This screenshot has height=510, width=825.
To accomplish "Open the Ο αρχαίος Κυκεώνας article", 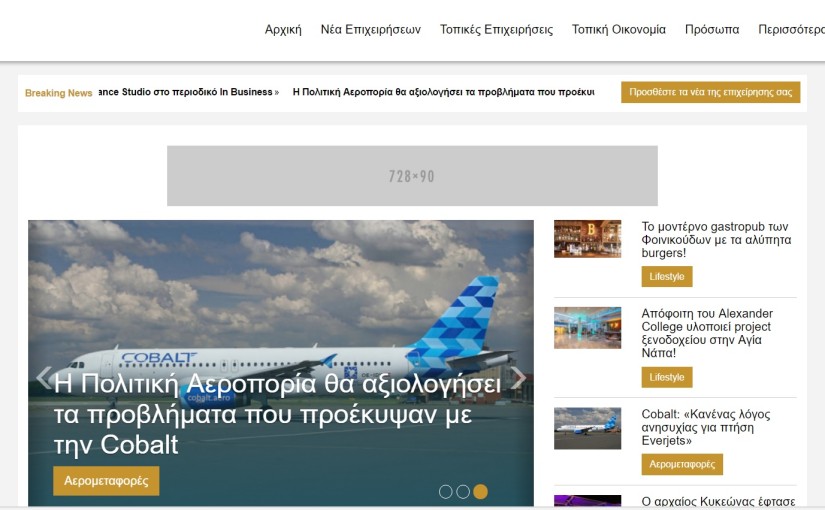I will pyautogui.click(x=718, y=502).
